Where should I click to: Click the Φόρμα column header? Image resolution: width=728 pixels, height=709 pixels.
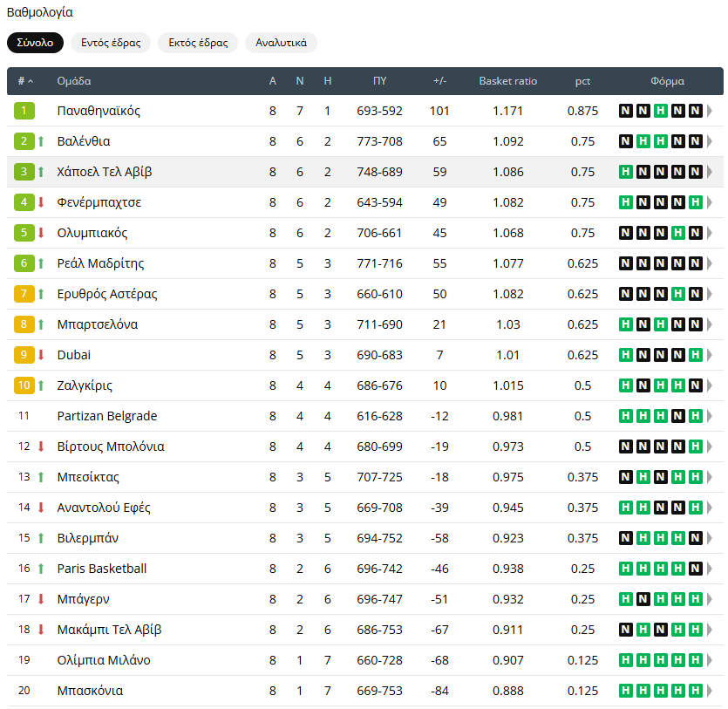[x=667, y=81]
